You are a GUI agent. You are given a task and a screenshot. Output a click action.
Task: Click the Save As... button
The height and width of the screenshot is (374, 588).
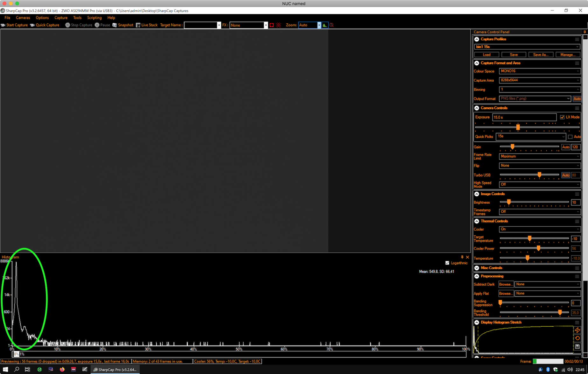541,55
